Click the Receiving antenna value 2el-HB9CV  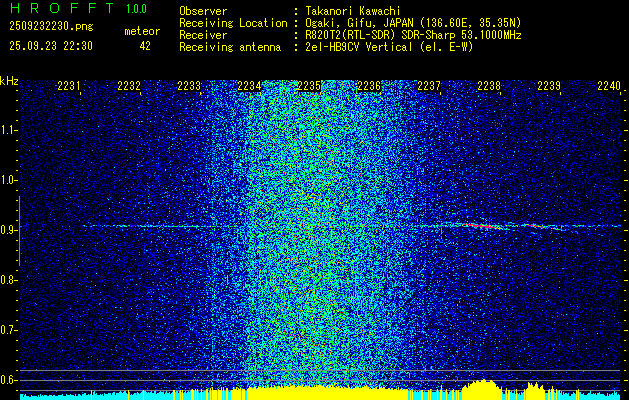389,47
